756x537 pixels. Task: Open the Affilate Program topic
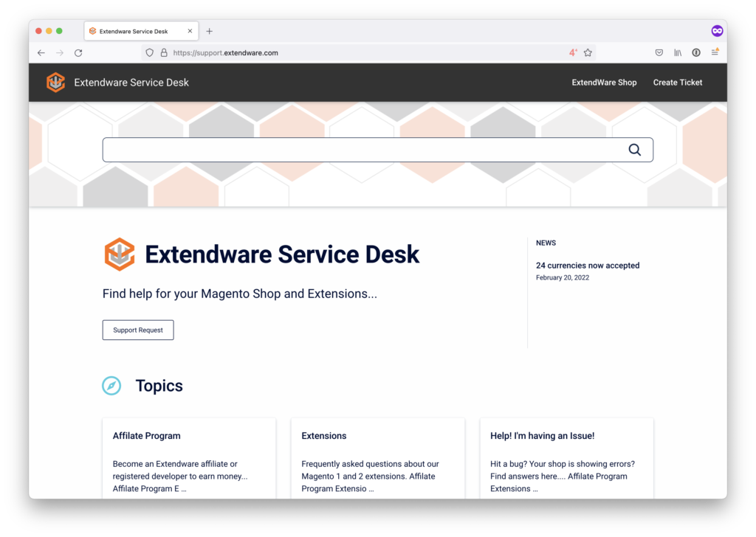[147, 436]
